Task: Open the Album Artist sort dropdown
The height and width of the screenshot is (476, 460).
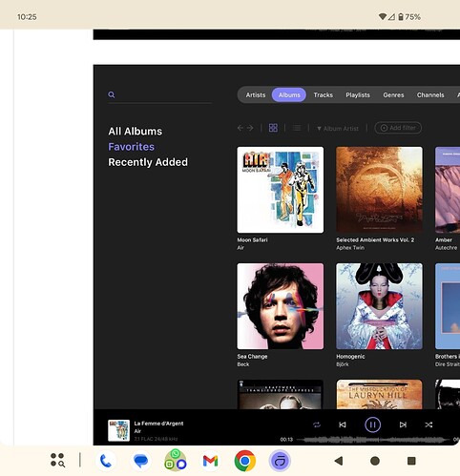Action: pos(338,129)
